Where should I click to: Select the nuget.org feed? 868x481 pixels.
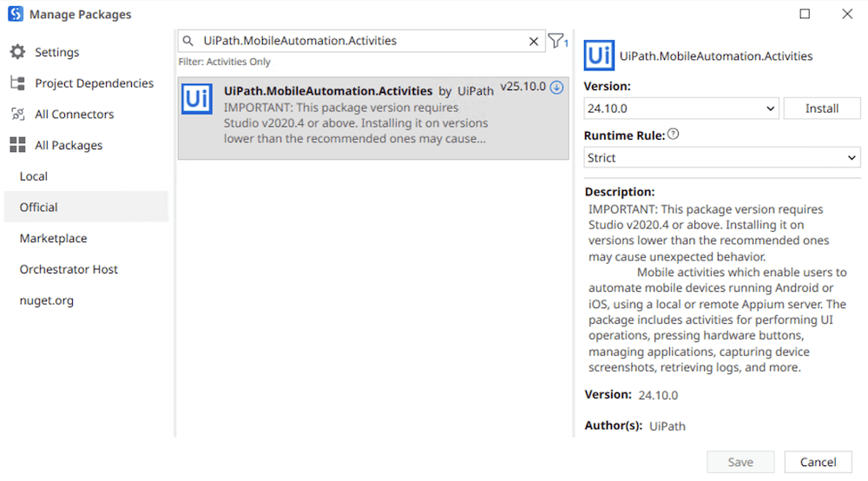86,300
